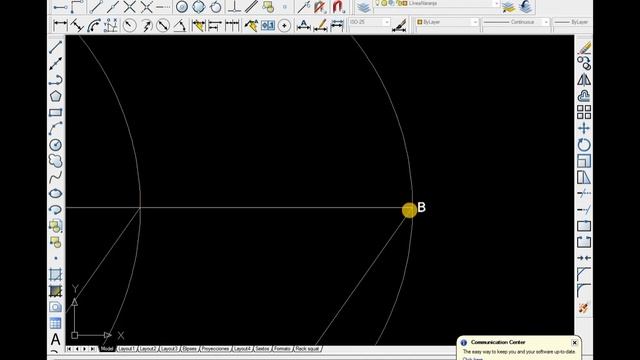The height and width of the screenshot is (360, 640).
Task: Click the Center Mark tool
Action: (284, 26)
